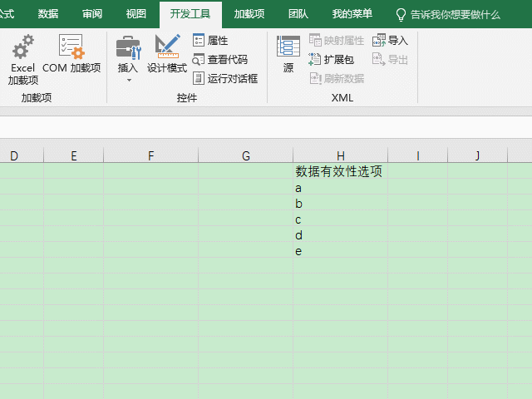
Task: Expand the Insert controls dropdown arrow
Action: 129,81
